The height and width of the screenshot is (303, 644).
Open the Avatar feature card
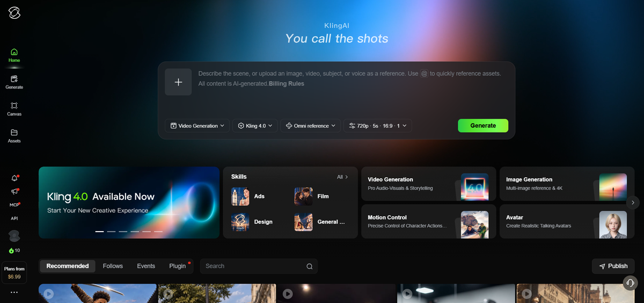[567, 221]
